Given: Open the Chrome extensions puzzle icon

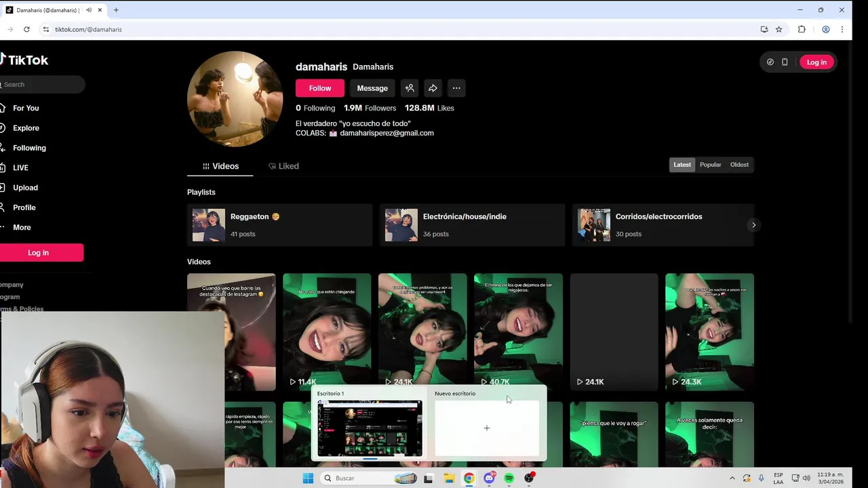Looking at the screenshot, I should tap(802, 29).
